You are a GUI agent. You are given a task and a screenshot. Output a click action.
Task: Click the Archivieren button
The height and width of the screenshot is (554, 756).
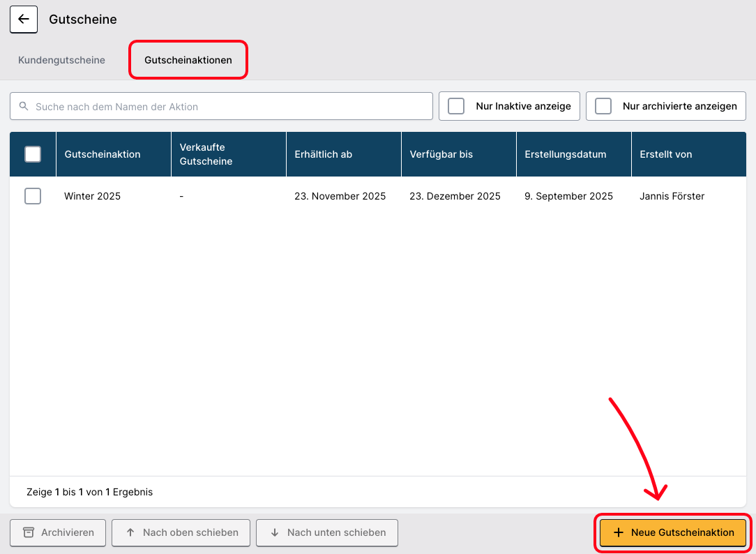click(58, 532)
